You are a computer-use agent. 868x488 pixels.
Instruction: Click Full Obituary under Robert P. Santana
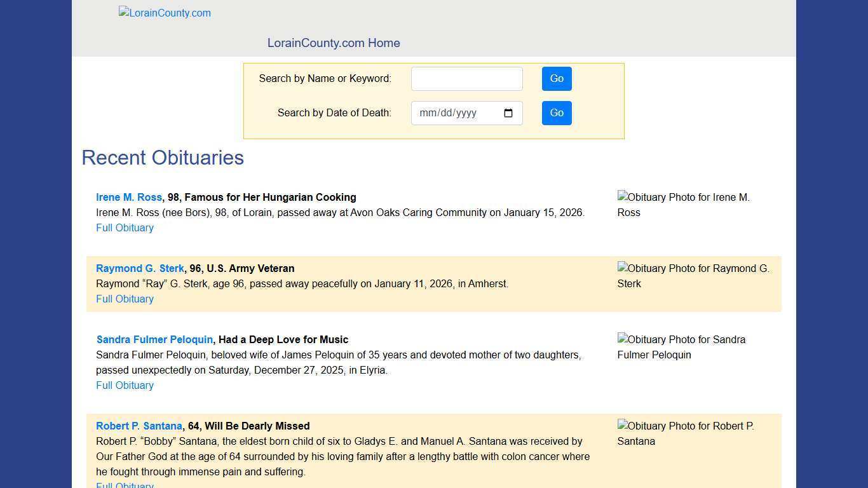coord(125,485)
